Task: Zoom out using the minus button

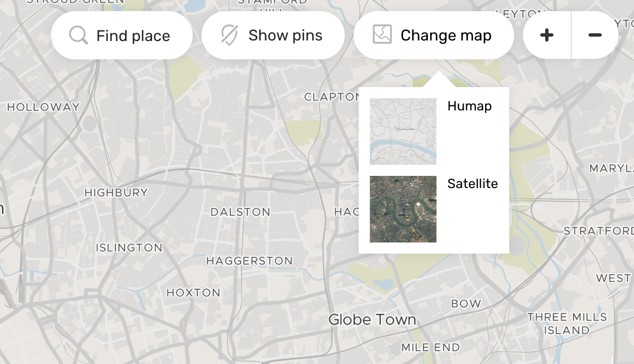Action: [594, 34]
